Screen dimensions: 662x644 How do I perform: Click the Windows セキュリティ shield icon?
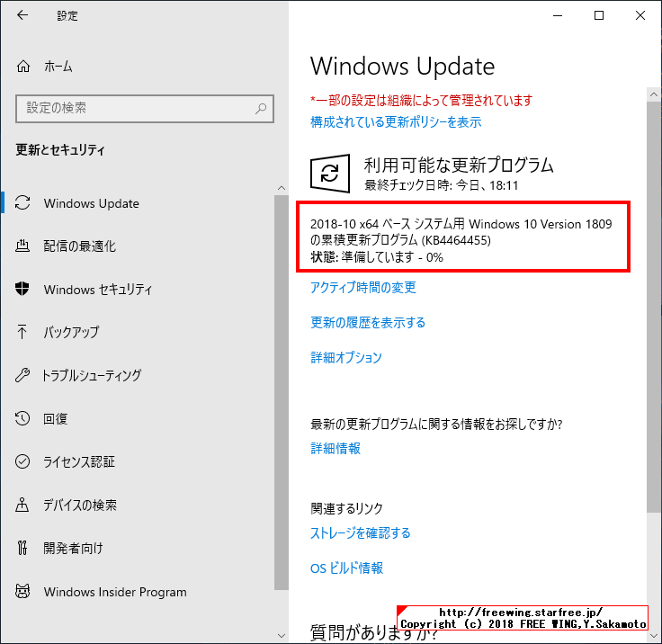click(x=22, y=289)
